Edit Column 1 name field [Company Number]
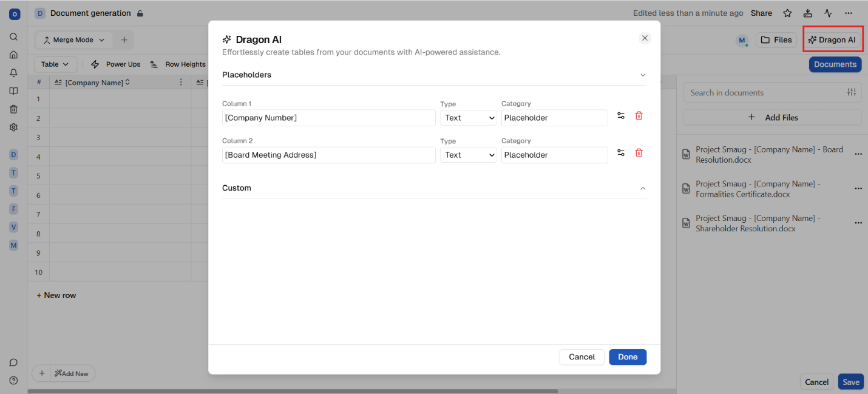Viewport: 868px width, 394px height. 329,118
